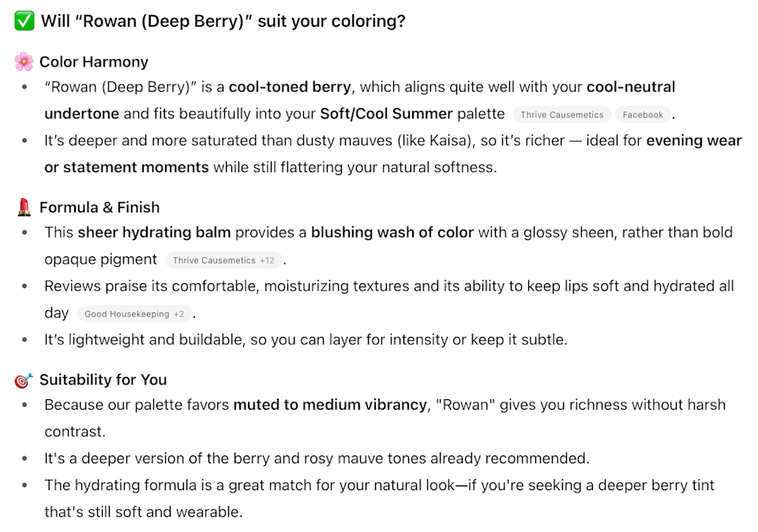This screenshot has height=532, width=758.
Task: Click the "Will Rowan (Deep Berry) suit your coloring?" title
Action: [x=223, y=21]
